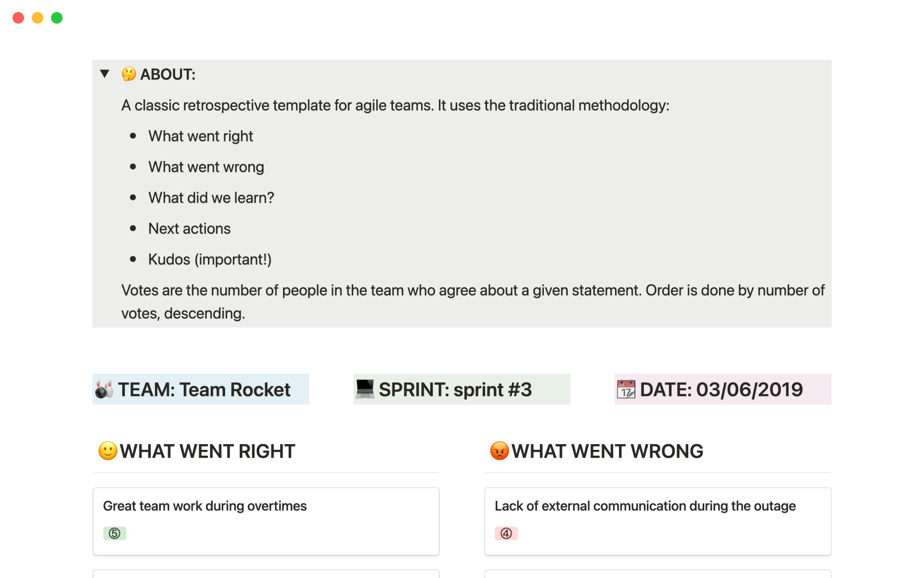
Task: Click the red vote count 4 badge
Action: point(506,533)
